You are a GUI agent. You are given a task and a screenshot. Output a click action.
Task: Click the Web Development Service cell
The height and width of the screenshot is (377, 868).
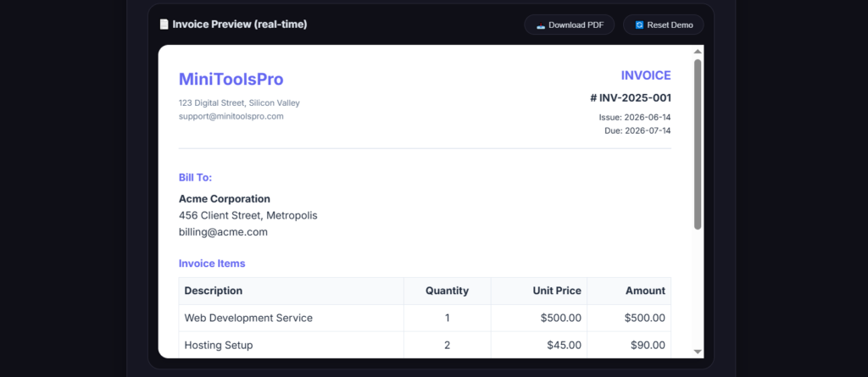[x=292, y=318]
